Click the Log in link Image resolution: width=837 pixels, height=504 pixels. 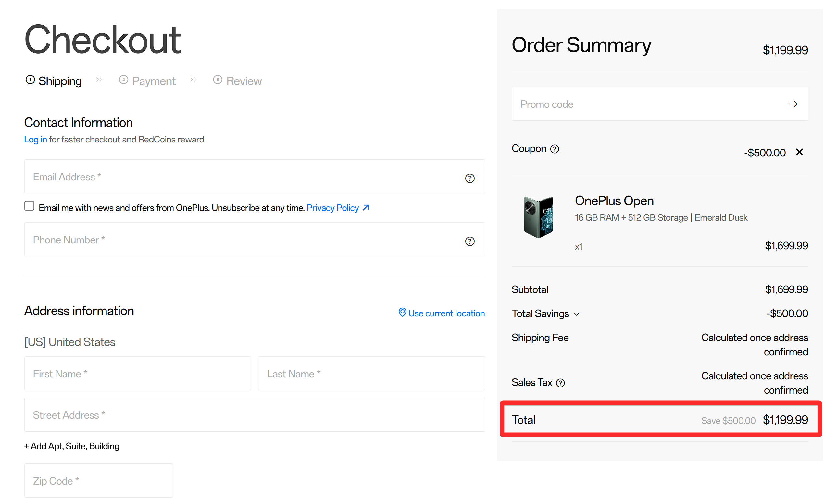pos(35,139)
